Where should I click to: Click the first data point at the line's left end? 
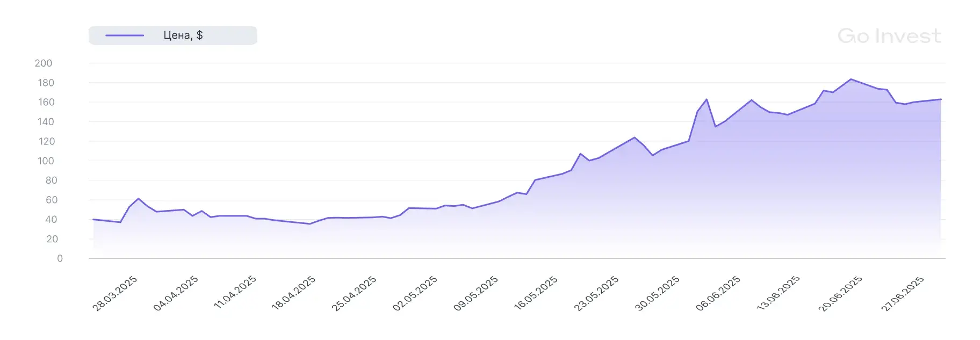click(x=93, y=219)
